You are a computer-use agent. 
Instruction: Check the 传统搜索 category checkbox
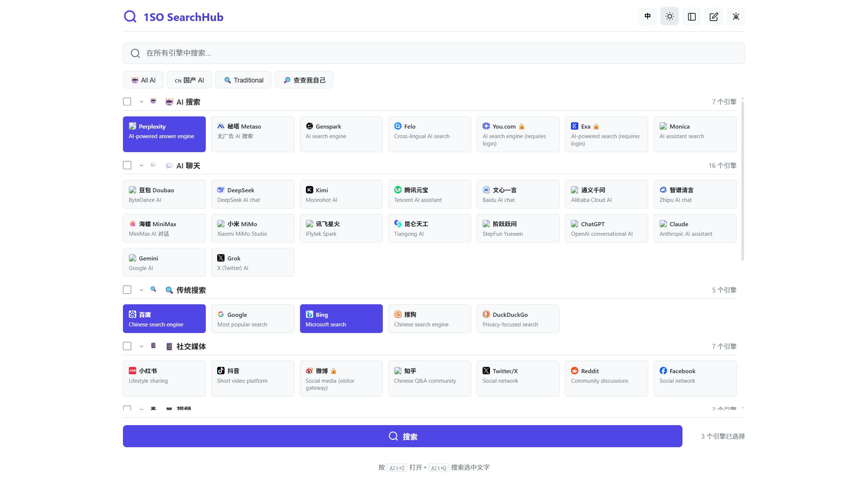click(x=127, y=290)
